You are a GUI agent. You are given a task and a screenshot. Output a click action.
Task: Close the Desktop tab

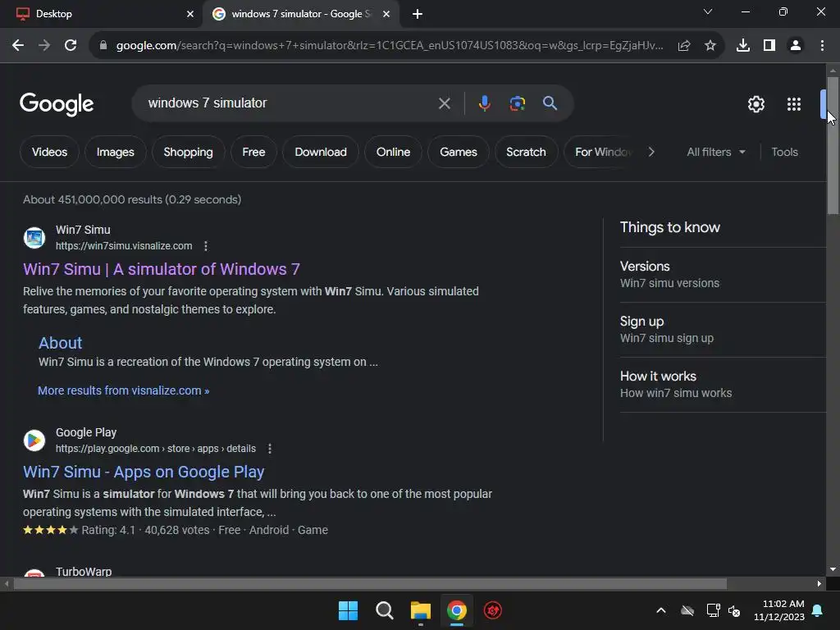click(190, 14)
